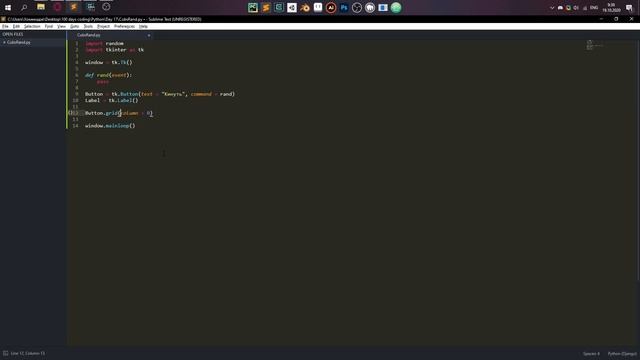640x360 pixels.
Task: Click the blue window icon in dock
Action: point(383,7)
